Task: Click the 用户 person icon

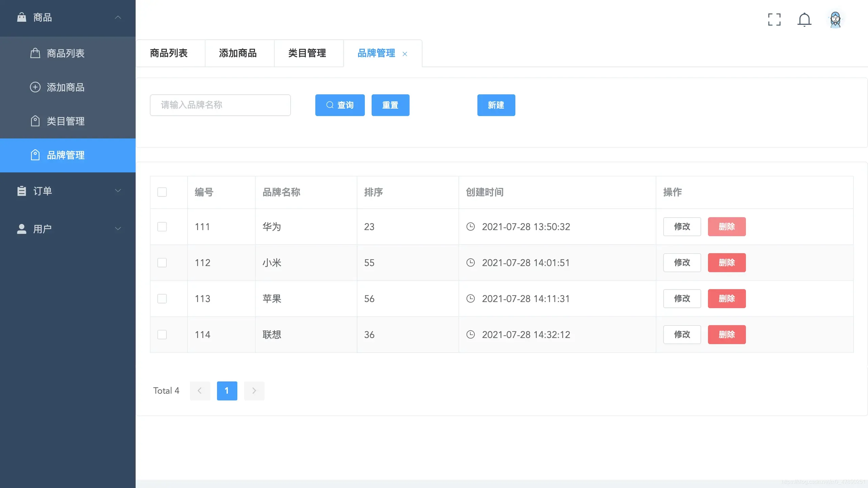Action: (22, 229)
